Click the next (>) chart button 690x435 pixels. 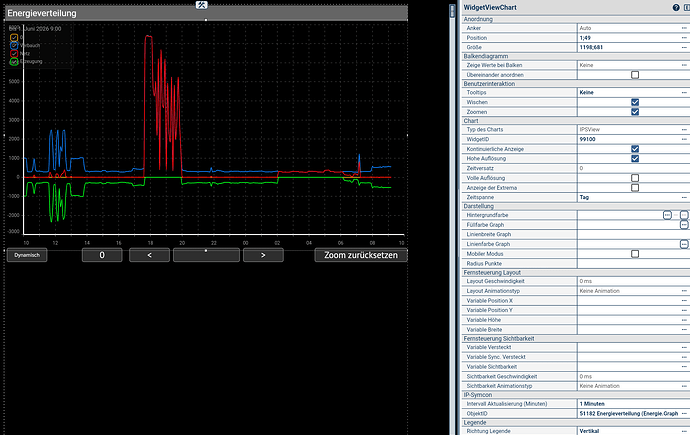(263, 255)
